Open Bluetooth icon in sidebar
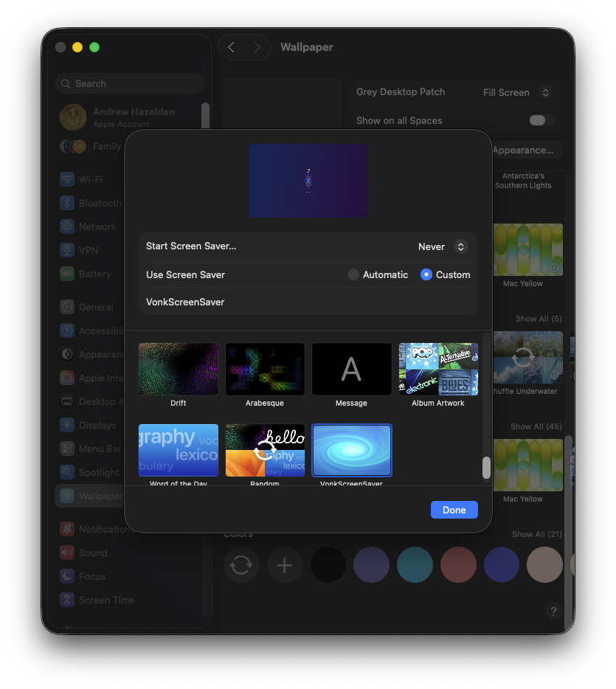 pos(67,203)
